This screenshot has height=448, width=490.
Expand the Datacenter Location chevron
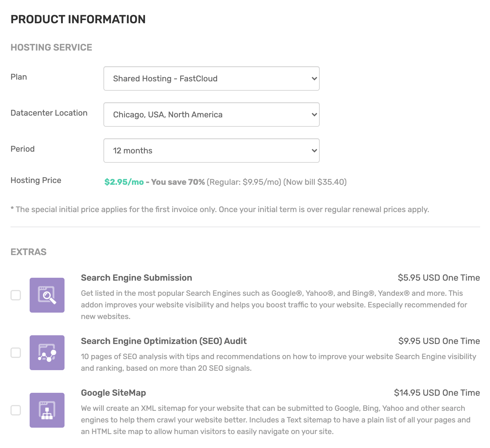314,114
